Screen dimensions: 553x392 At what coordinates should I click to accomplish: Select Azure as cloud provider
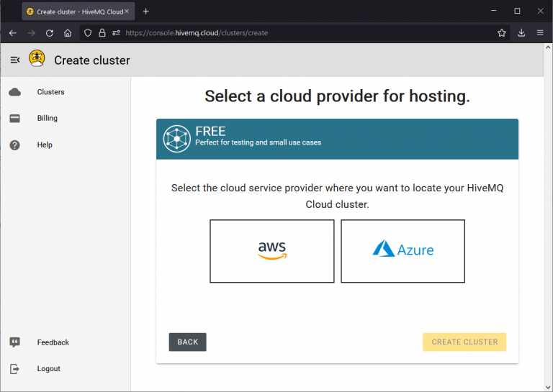[x=403, y=251]
